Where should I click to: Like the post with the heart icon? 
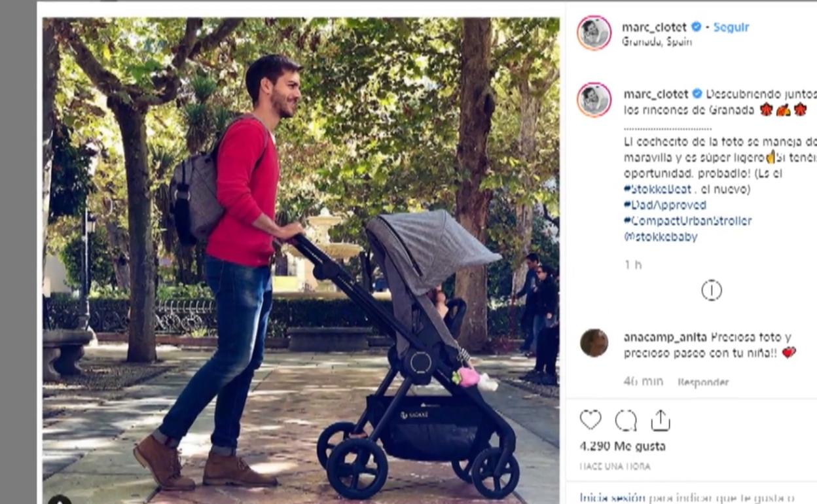tap(590, 420)
